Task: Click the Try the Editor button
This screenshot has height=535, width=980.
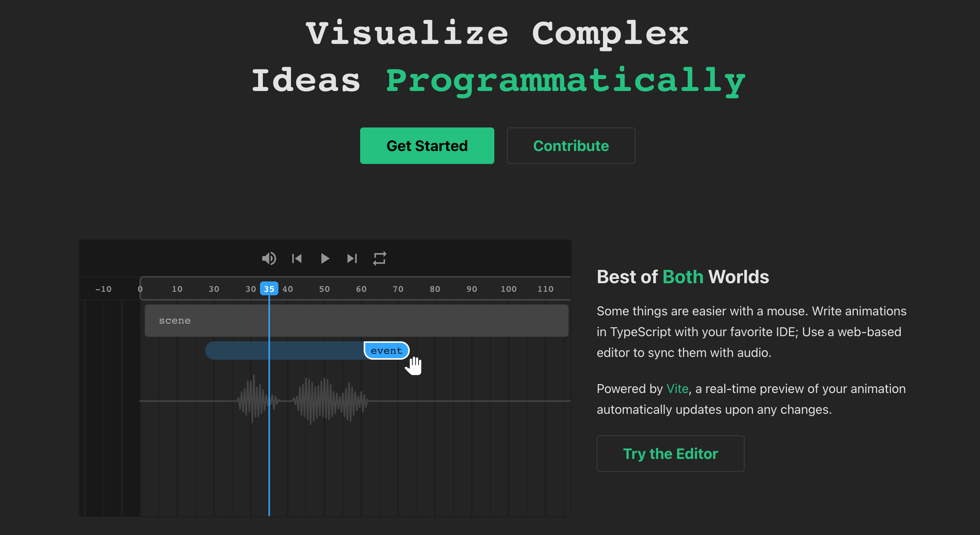Action: 670,453
